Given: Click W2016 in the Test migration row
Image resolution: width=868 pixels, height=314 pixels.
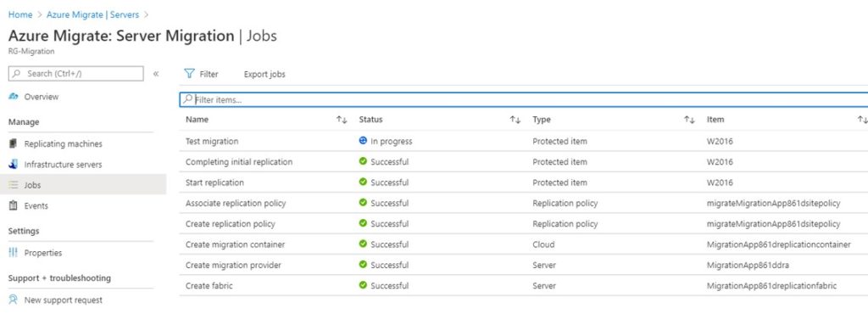Looking at the screenshot, I should coord(720,141).
